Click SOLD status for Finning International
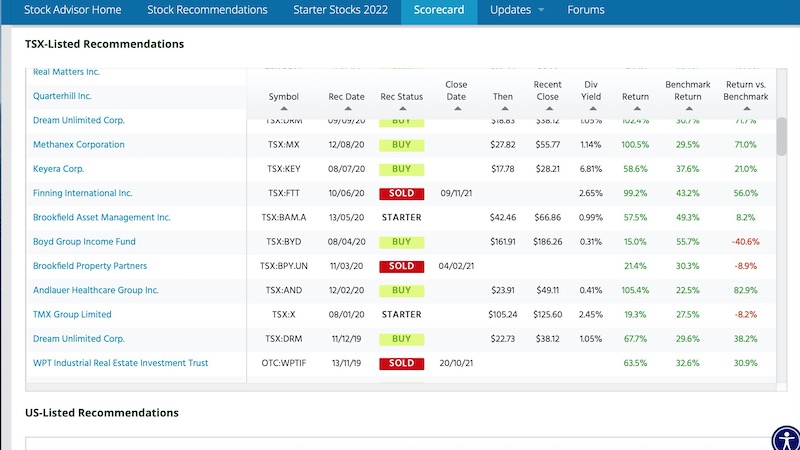Image resolution: width=800 pixels, height=450 pixels. pyautogui.click(x=402, y=193)
